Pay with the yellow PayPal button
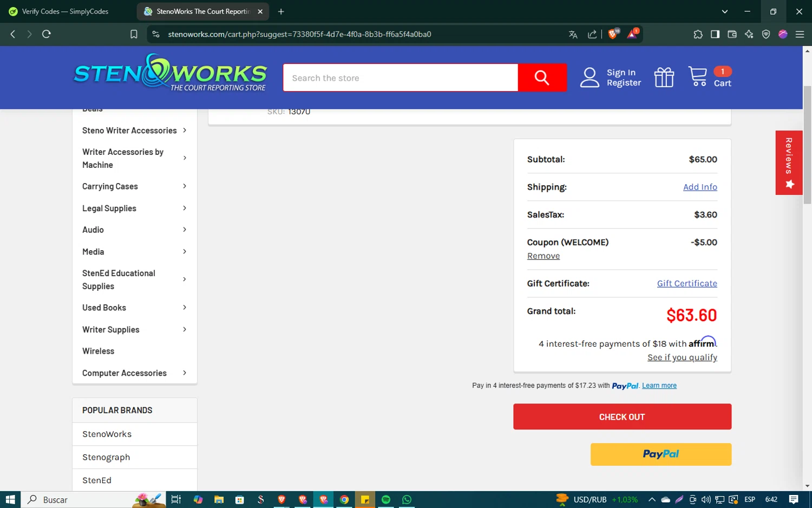 [x=660, y=454]
